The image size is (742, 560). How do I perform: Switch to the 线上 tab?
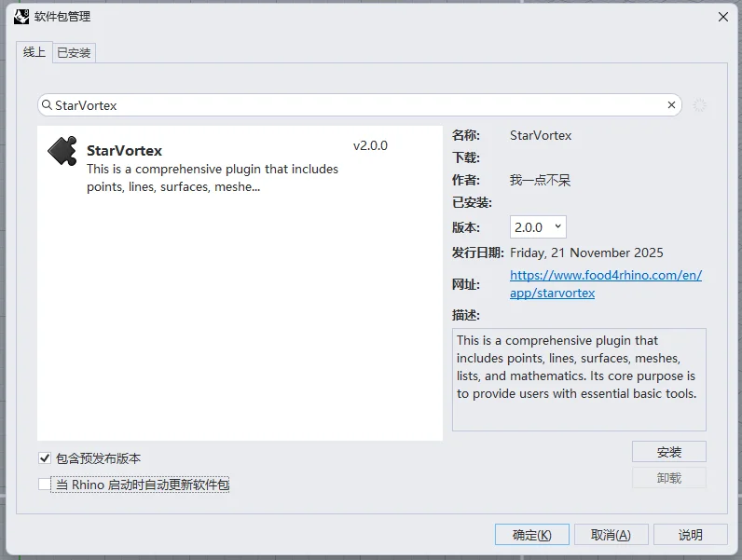point(34,52)
